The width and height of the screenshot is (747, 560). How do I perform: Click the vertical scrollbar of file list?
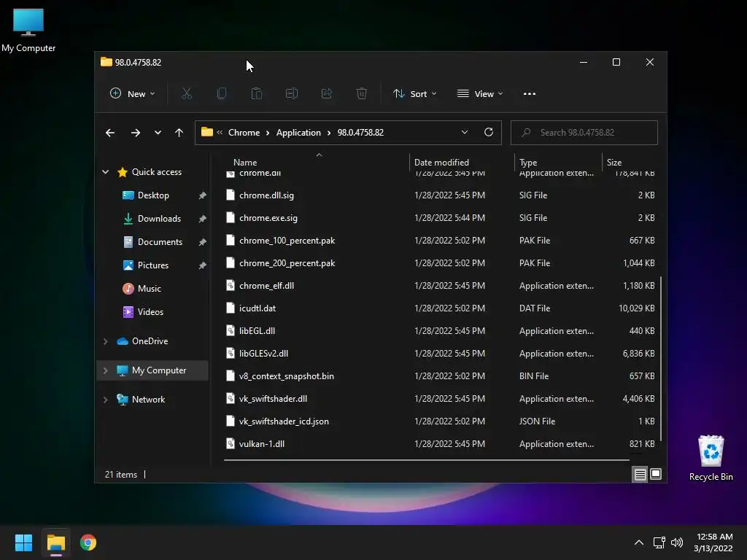pos(661,359)
